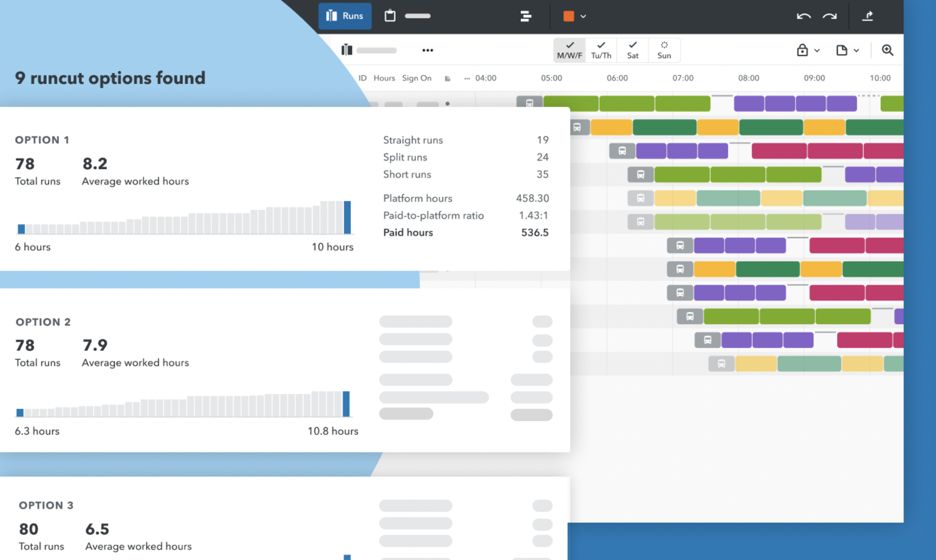Open the ellipsis overflow menu
This screenshot has width=936, height=560.
click(428, 50)
